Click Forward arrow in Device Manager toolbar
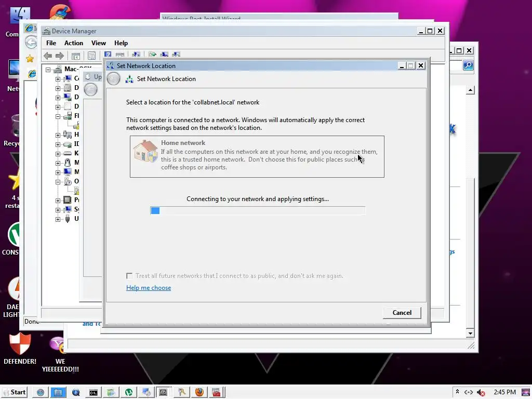 pyautogui.click(x=60, y=56)
